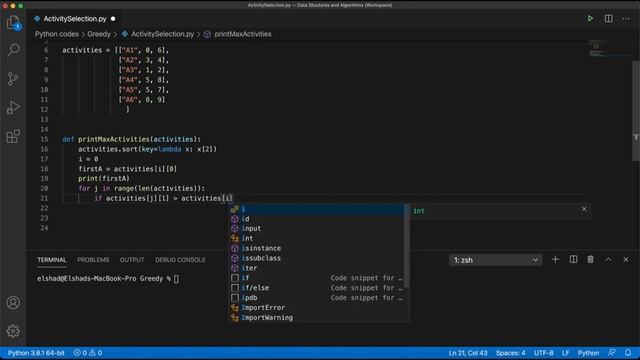Switch to the DEBUG CONSOLE tab

pyautogui.click(x=180, y=260)
